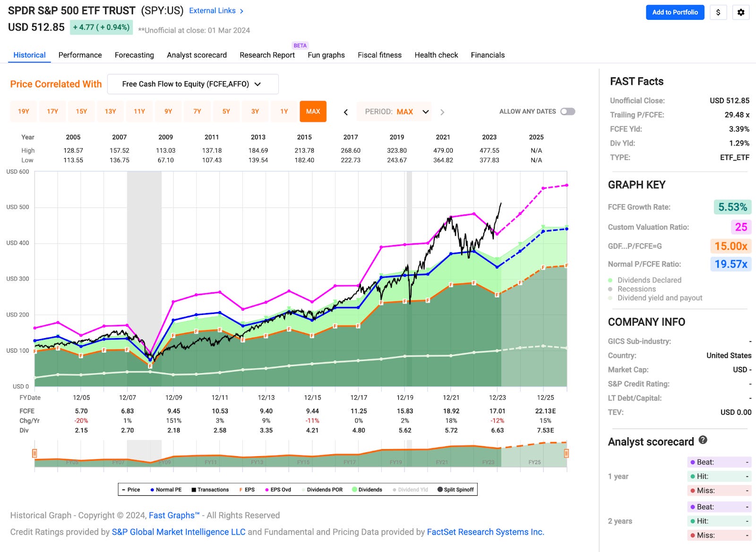Toggle Dividend Yld series in legend
The height and width of the screenshot is (552, 756).
(410, 490)
